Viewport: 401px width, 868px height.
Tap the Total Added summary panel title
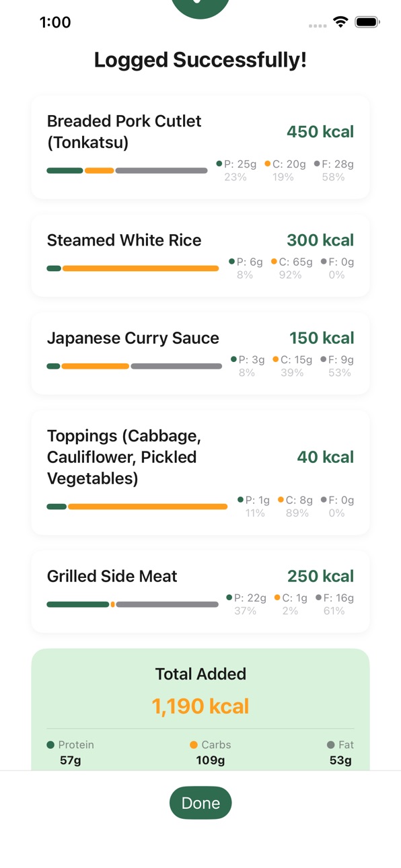click(200, 674)
